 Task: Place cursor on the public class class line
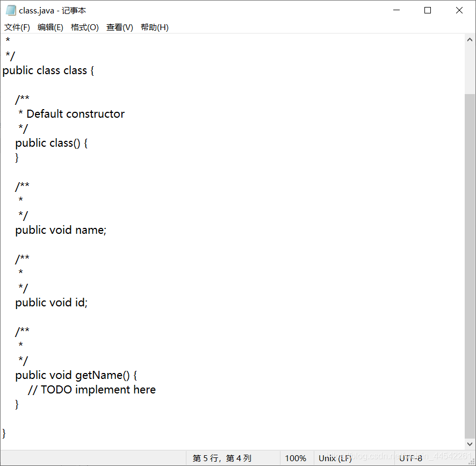click(48, 70)
